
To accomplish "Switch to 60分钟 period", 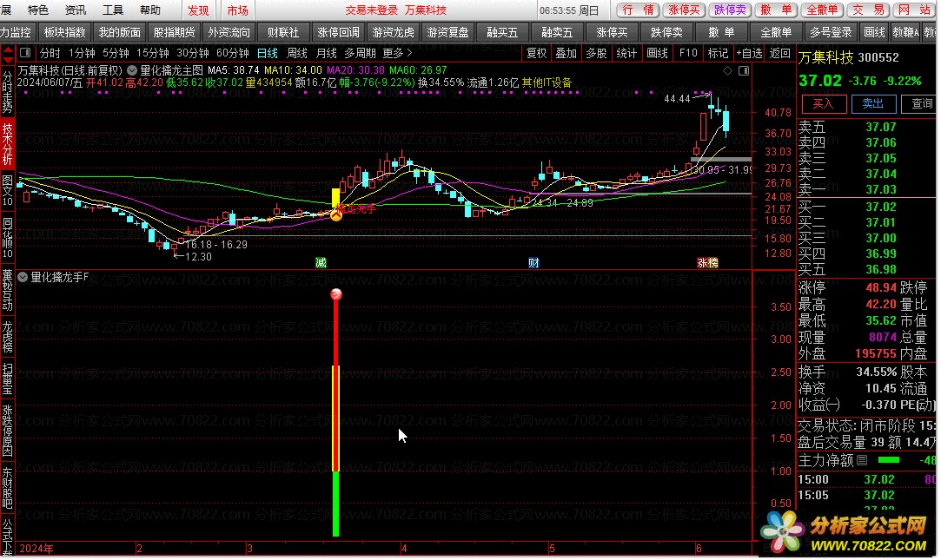I will click(233, 53).
